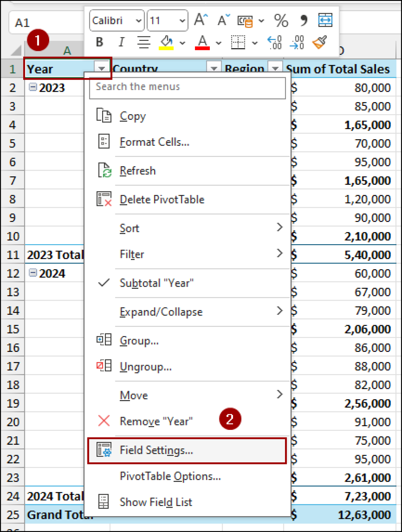Open the Year filter dropdown
Screen dimensions: 402x532
point(101,69)
